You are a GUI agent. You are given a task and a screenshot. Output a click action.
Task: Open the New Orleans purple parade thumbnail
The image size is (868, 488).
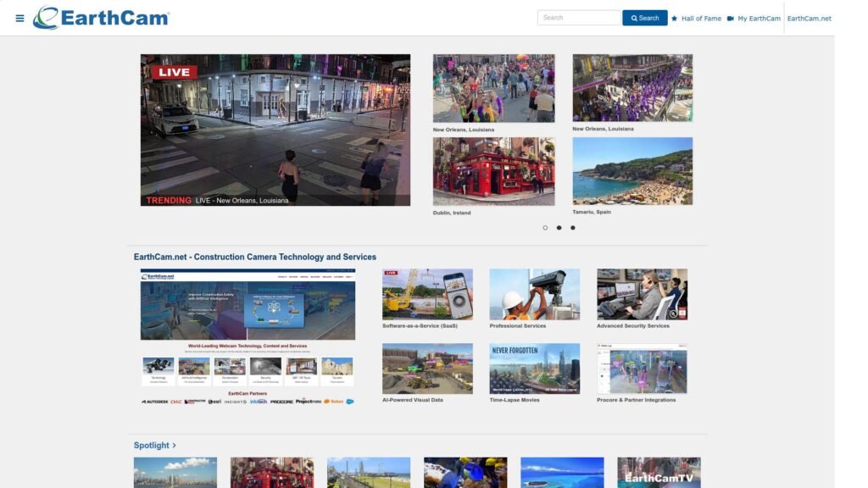[632, 87]
